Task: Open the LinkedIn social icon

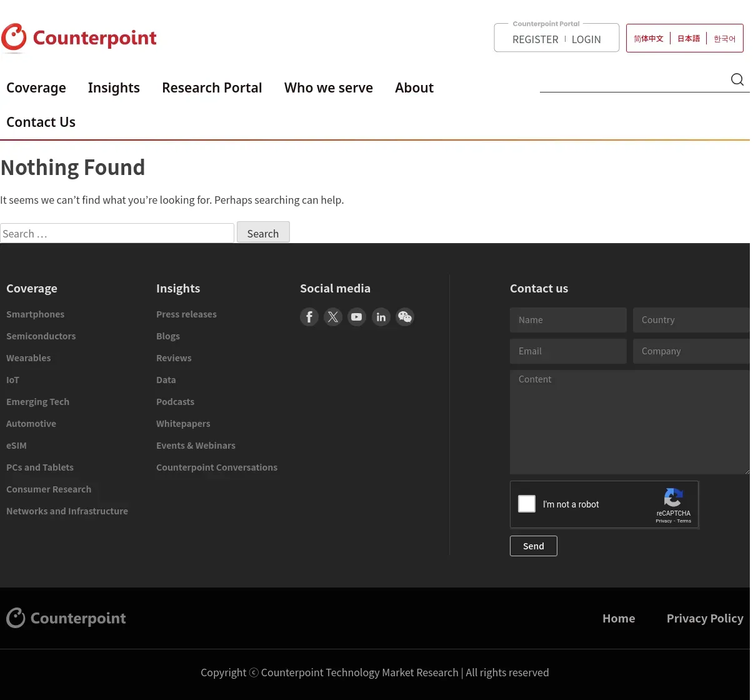Action: [x=381, y=317]
